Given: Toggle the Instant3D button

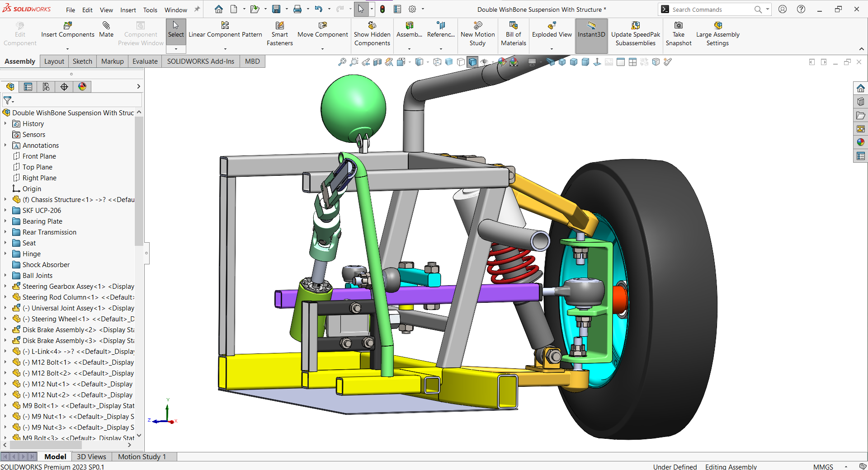Looking at the screenshot, I should [591, 30].
